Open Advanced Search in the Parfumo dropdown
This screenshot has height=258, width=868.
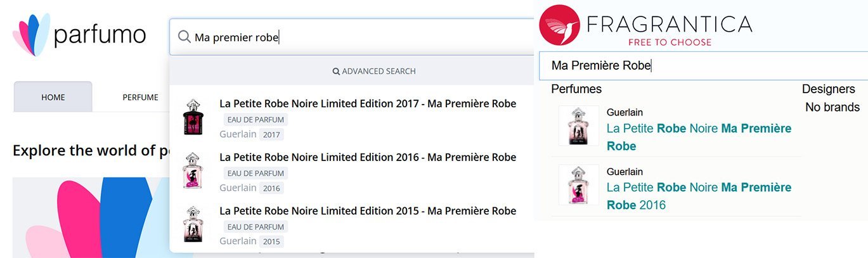[x=374, y=71]
